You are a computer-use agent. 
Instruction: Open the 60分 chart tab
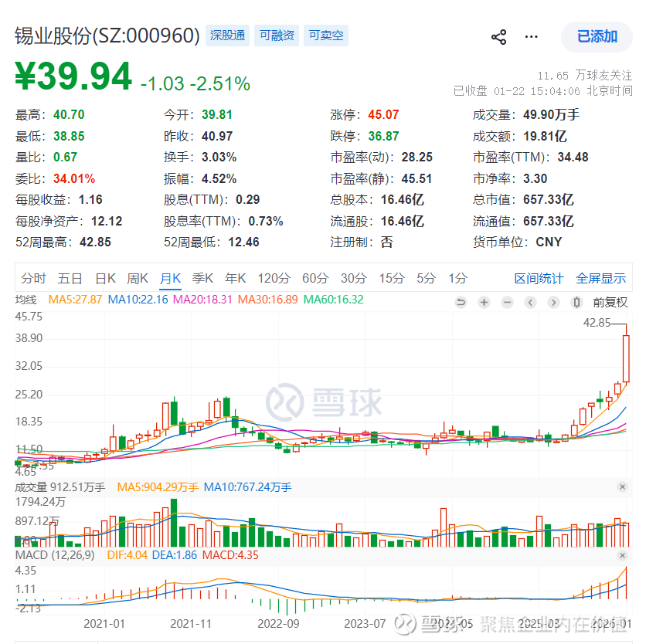tap(315, 278)
